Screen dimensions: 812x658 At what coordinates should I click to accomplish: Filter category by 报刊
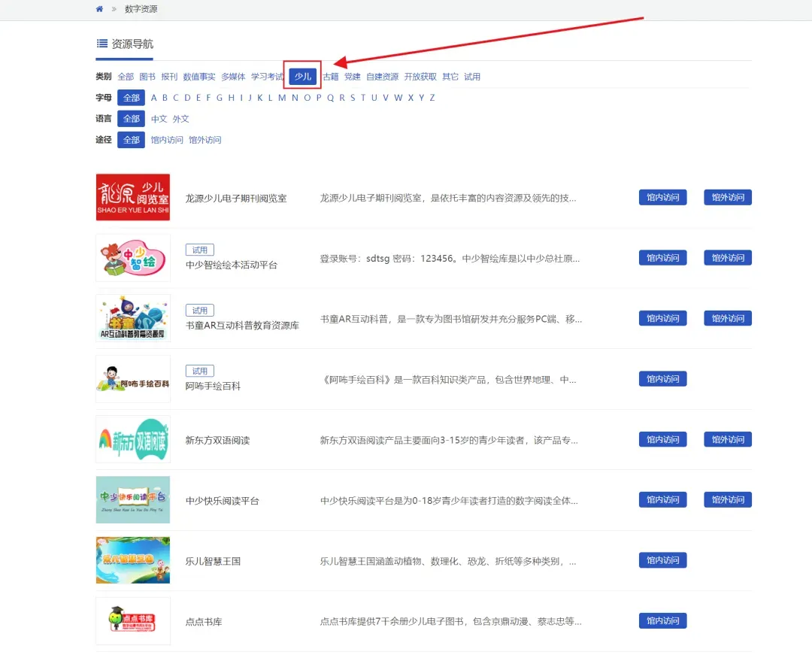(169, 77)
